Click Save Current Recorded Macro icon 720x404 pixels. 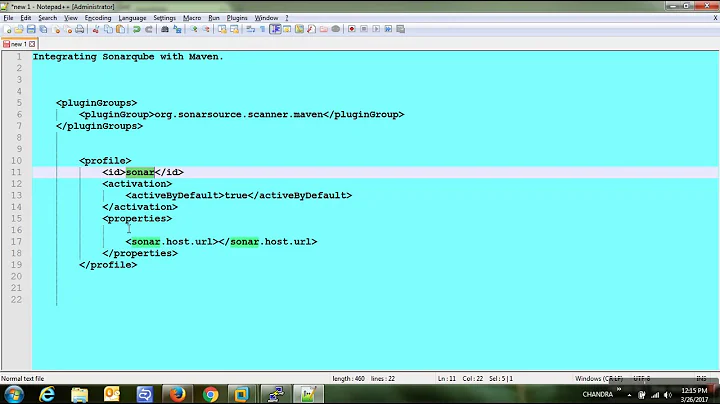coord(400,29)
